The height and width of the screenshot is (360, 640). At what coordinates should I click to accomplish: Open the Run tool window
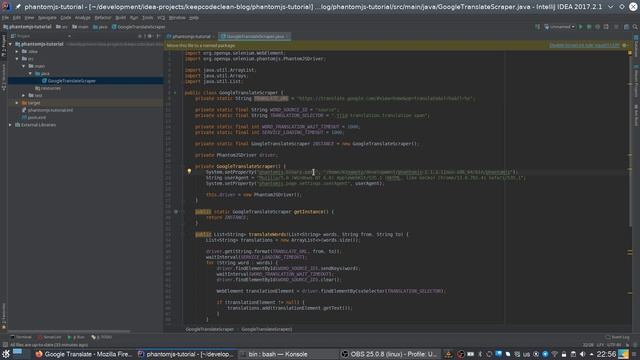coord(76,337)
